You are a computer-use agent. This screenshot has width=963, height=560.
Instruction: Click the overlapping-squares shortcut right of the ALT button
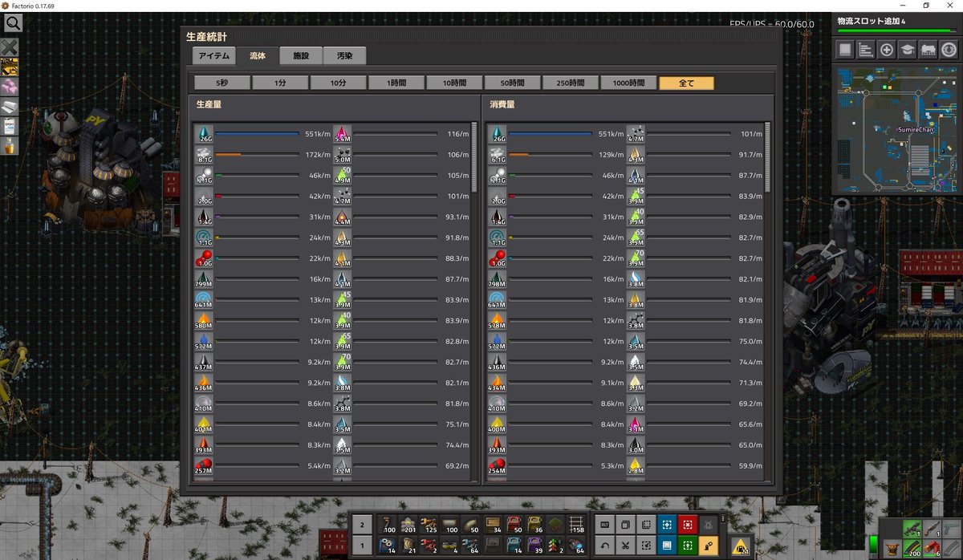[x=625, y=526]
